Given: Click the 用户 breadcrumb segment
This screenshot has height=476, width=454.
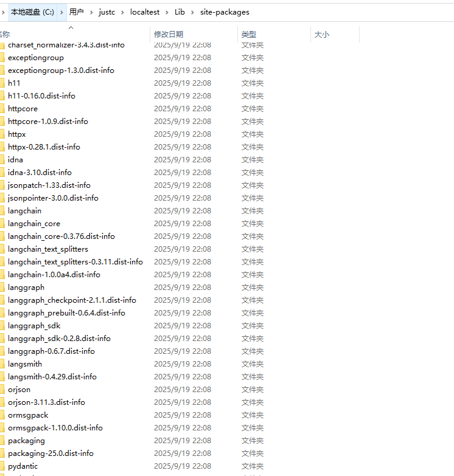Looking at the screenshot, I should pos(76,12).
